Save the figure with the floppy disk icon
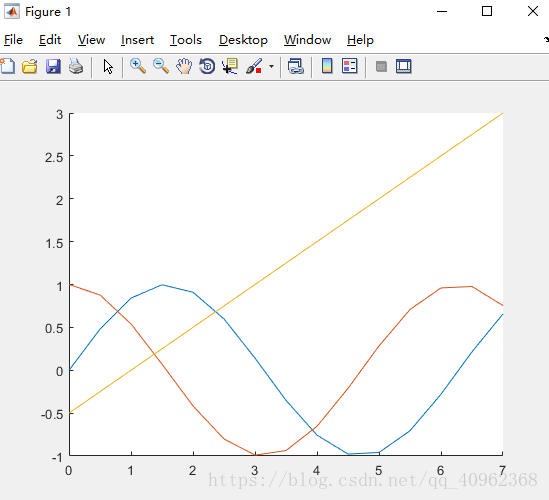The width and height of the screenshot is (549, 500). (53, 66)
